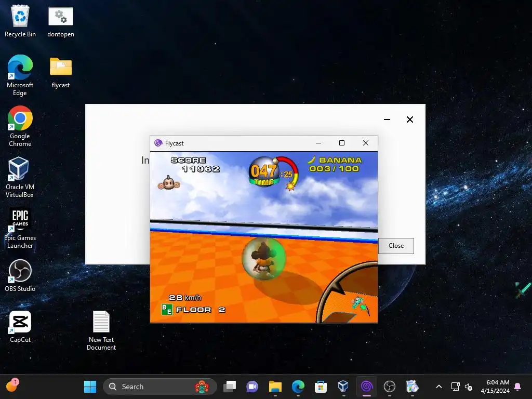The width and height of the screenshot is (532, 399).
Task: Open Task View from the taskbar
Action: 230,387
